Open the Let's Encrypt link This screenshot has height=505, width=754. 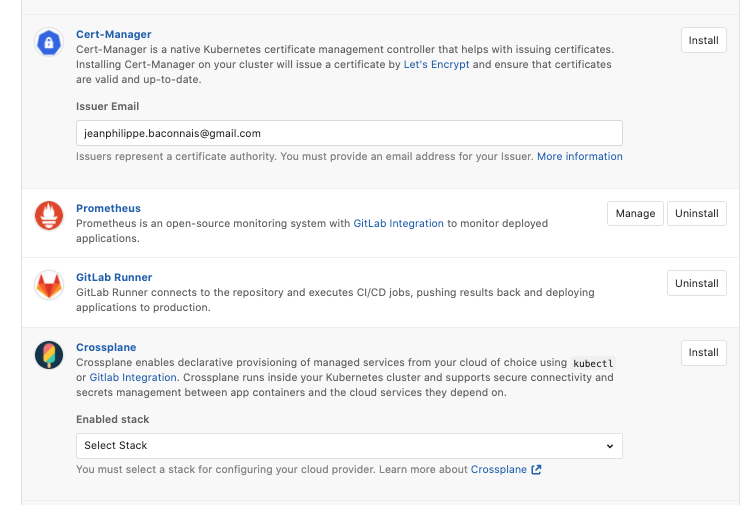click(x=436, y=64)
